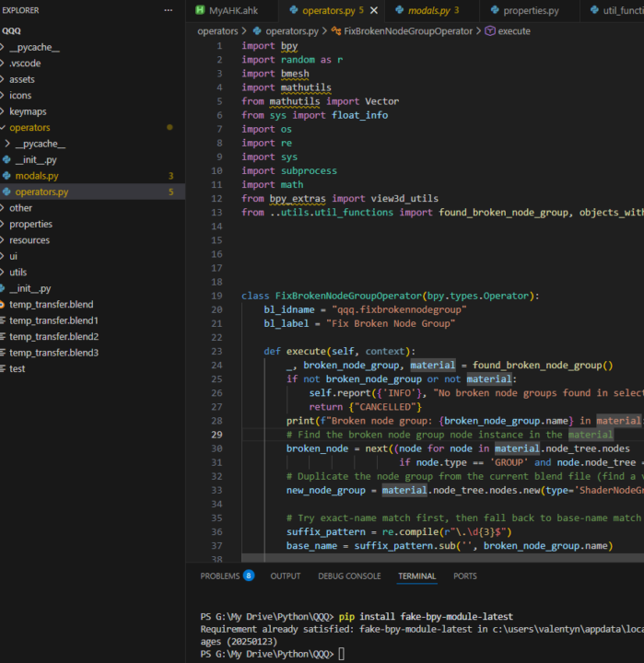Open the OUTPUT panel tab
The width and height of the screenshot is (644, 663).
pyautogui.click(x=286, y=576)
